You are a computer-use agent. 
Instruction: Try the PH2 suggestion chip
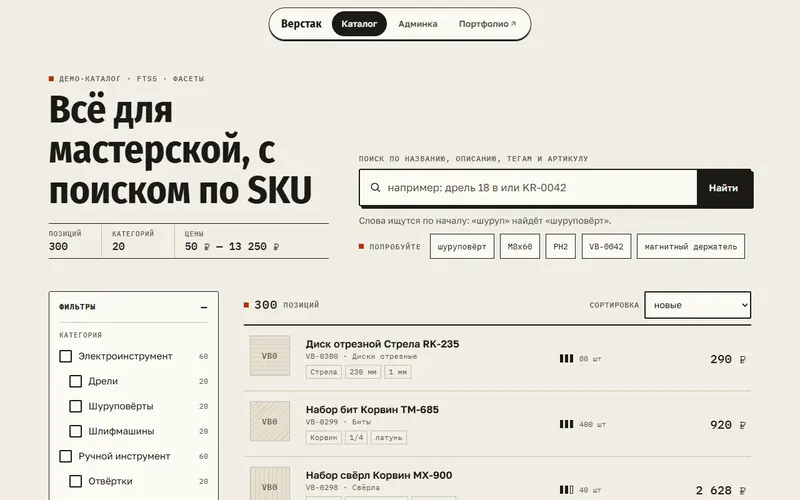coord(561,246)
